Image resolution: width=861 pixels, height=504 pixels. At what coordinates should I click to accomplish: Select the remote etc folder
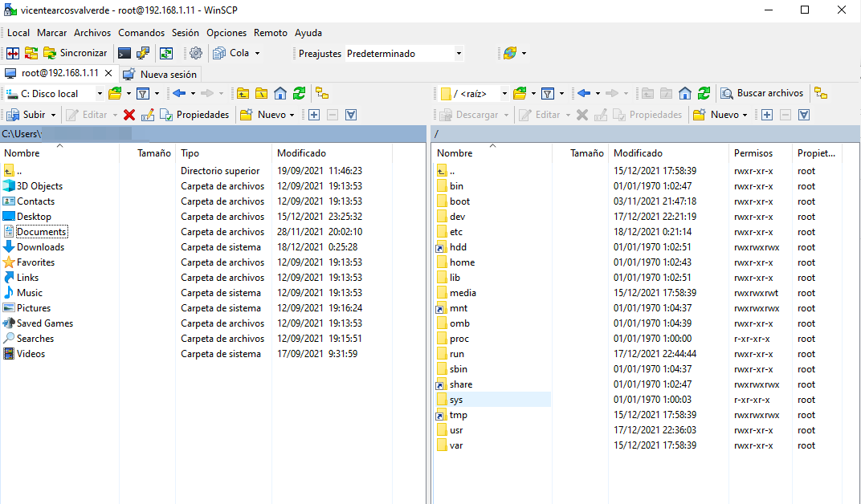[x=456, y=232]
